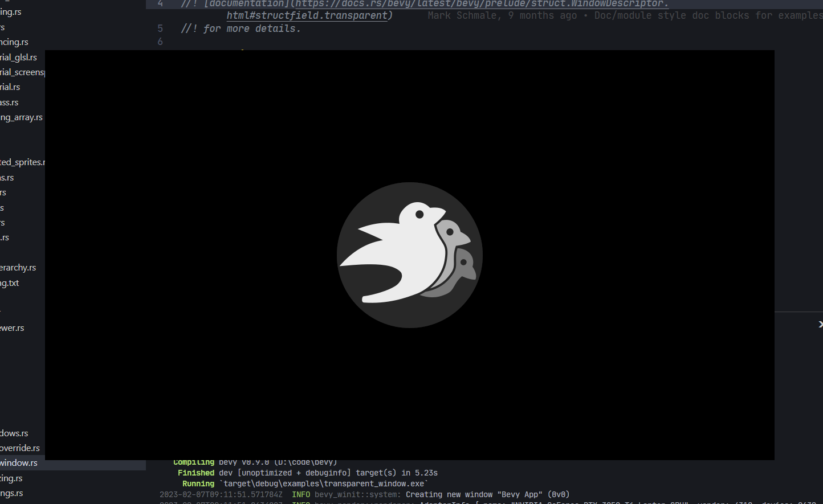This screenshot has height=504, width=823.
Task: Open the ass.rs file entry
Action: pyautogui.click(x=9, y=103)
